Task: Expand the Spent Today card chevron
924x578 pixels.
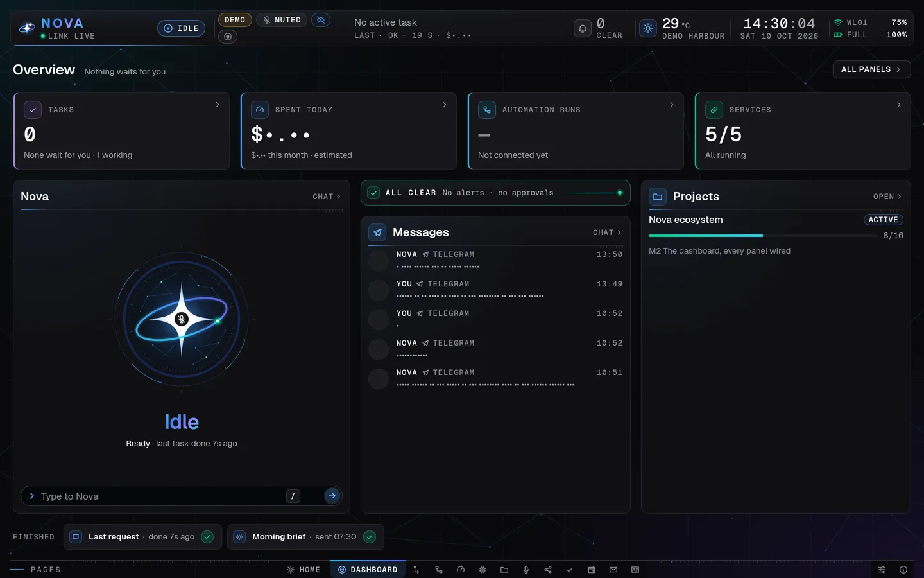Action: point(445,105)
